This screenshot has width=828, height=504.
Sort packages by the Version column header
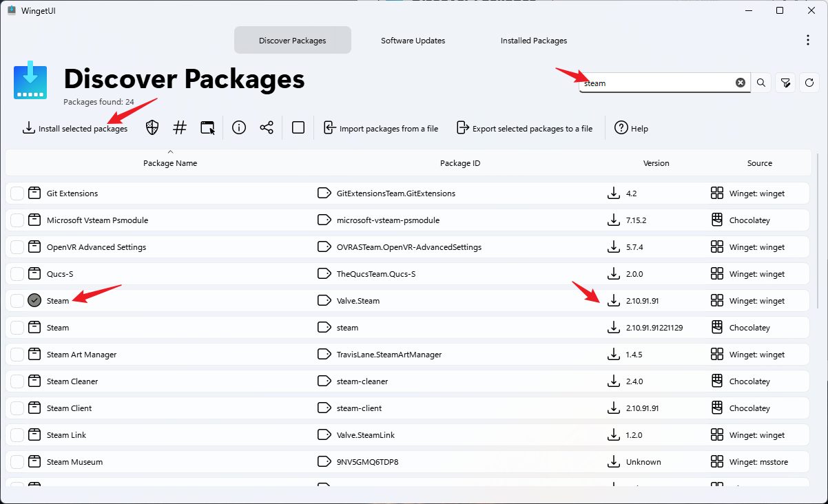tap(656, 163)
